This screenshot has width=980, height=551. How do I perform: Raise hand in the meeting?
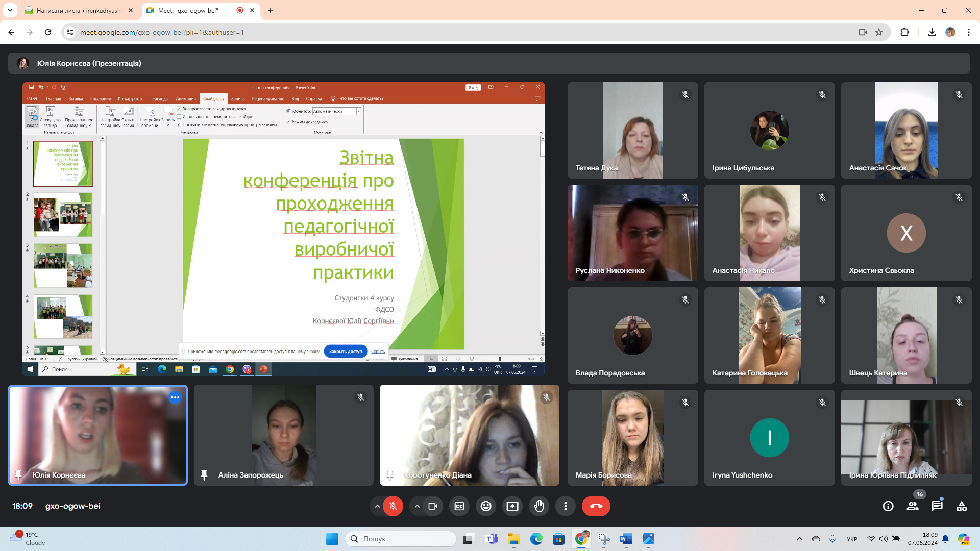coord(539,506)
